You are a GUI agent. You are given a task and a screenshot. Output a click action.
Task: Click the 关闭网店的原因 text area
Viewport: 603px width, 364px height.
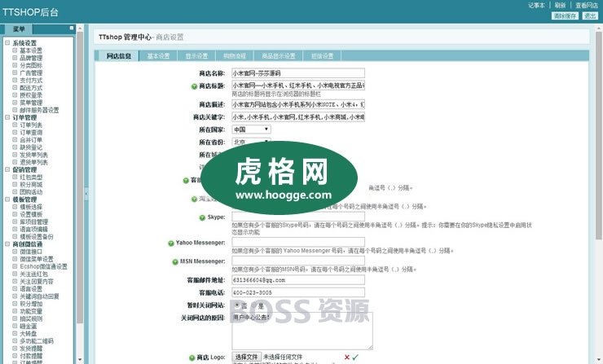click(x=301, y=331)
